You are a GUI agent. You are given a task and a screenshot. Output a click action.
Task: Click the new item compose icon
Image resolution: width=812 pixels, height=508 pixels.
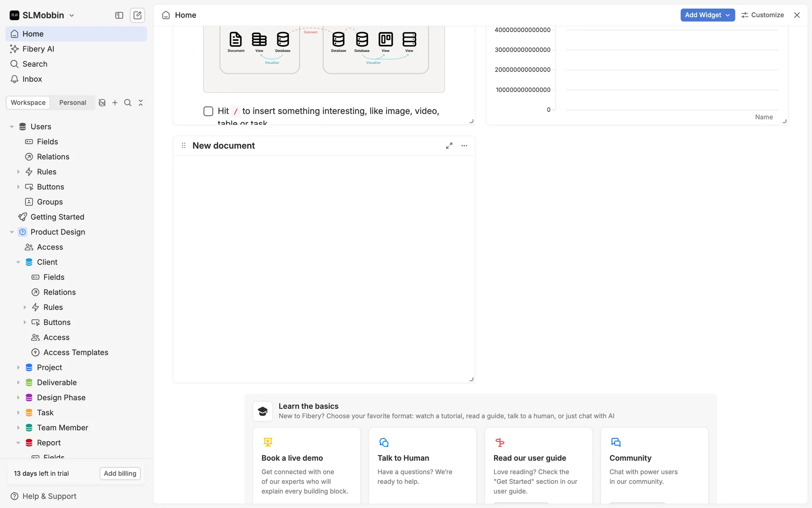pos(137,15)
